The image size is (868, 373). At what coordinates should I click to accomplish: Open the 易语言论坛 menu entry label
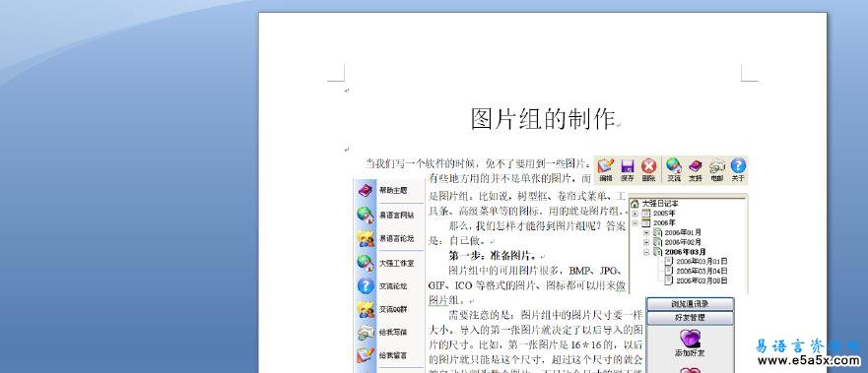pos(396,239)
